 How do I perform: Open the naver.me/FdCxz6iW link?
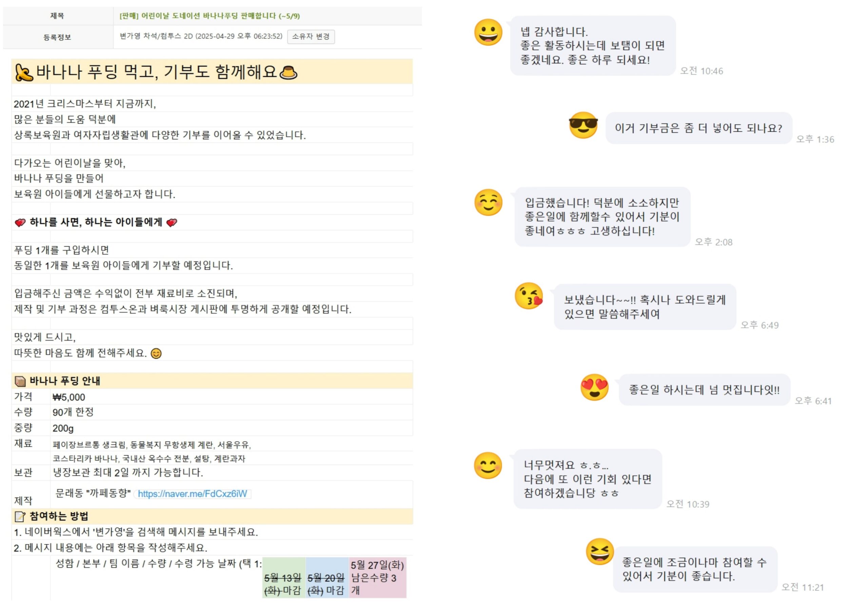[193, 494]
